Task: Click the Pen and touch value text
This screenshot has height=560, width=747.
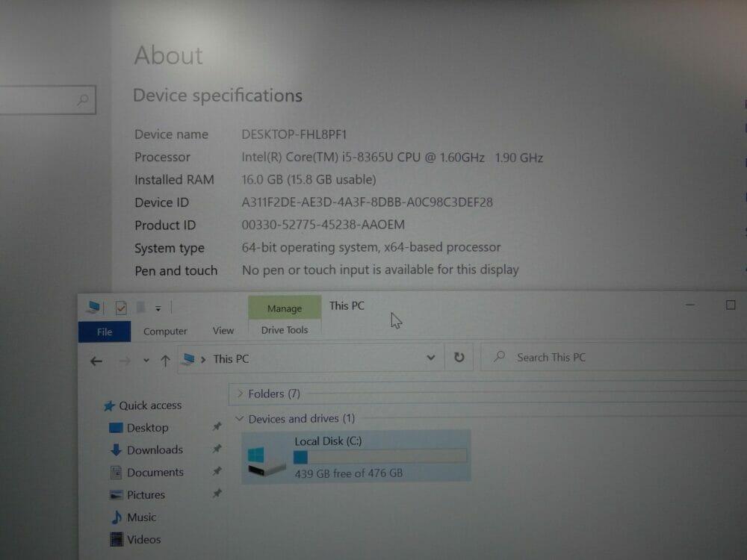Action: tap(380, 270)
